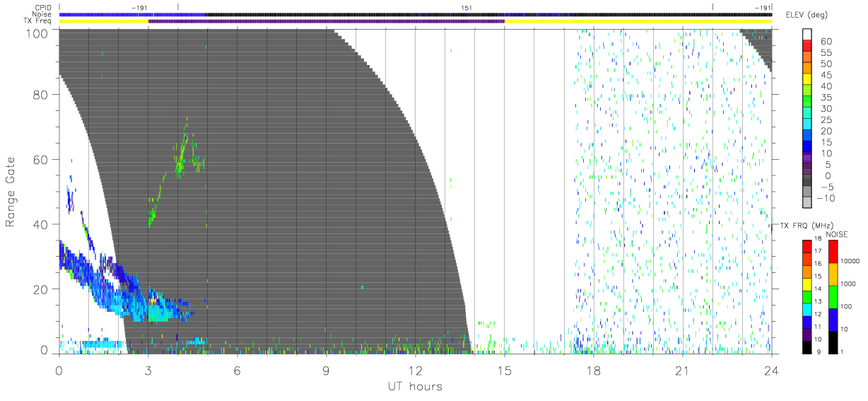This screenshot has height=401, width=868.
Task: Click the NOISE scale value '10000'
Action: pyautogui.click(x=851, y=261)
